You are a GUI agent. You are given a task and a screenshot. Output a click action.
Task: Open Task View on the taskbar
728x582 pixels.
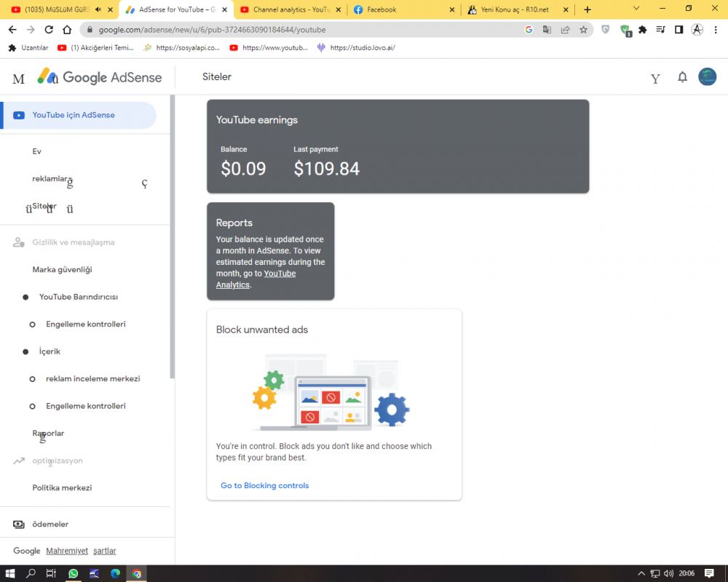click(51, 574)
